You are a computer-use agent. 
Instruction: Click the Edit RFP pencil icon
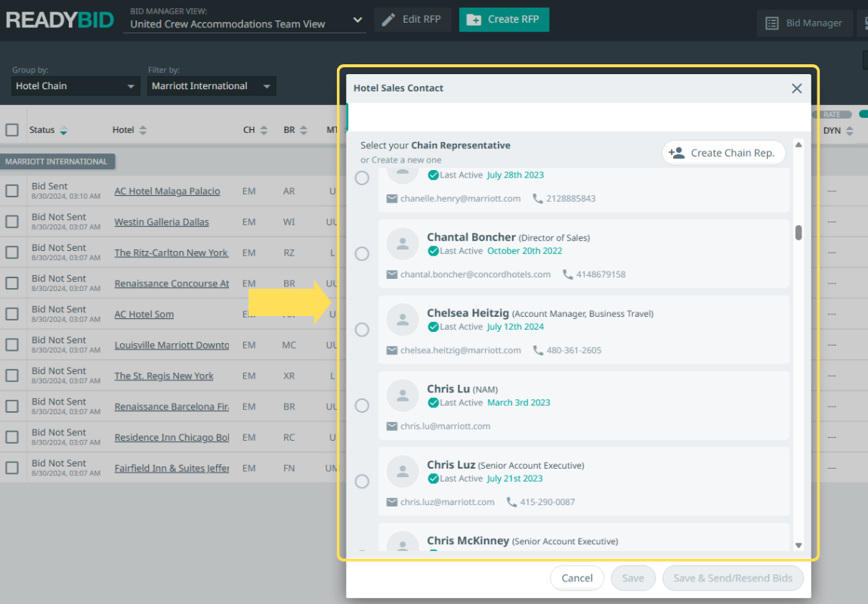(388, 20)
